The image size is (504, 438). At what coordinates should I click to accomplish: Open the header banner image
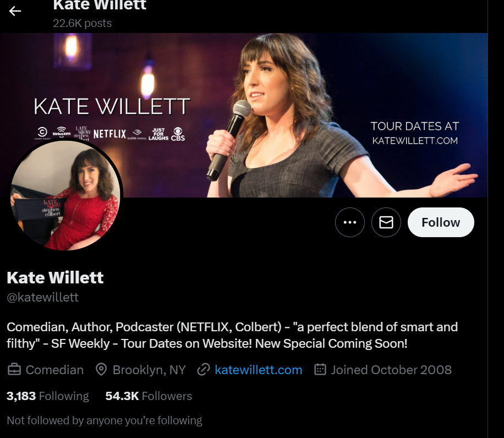[x=244, y=115]
